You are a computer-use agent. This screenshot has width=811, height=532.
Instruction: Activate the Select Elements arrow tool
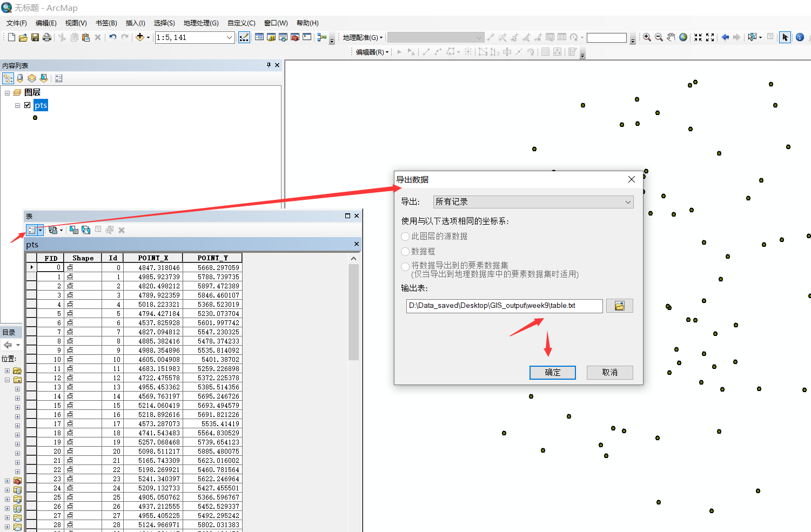[785, 37]
